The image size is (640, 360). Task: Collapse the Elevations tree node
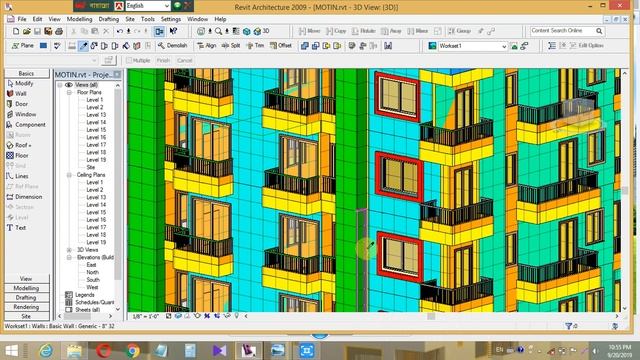(x=69, y=257)
